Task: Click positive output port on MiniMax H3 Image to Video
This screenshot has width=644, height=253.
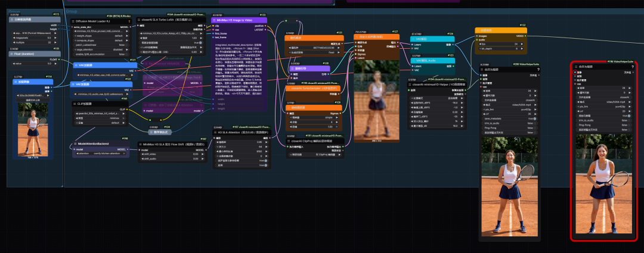Action: 267,26
